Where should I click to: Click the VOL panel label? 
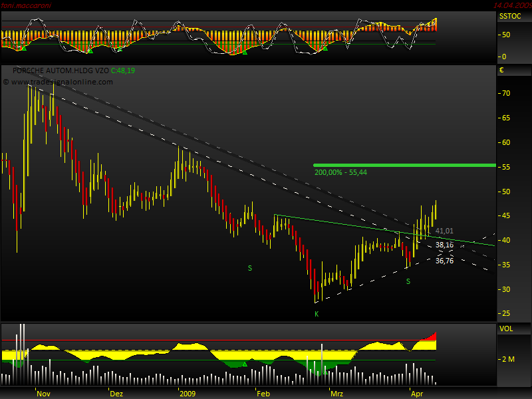pos(506,329)
